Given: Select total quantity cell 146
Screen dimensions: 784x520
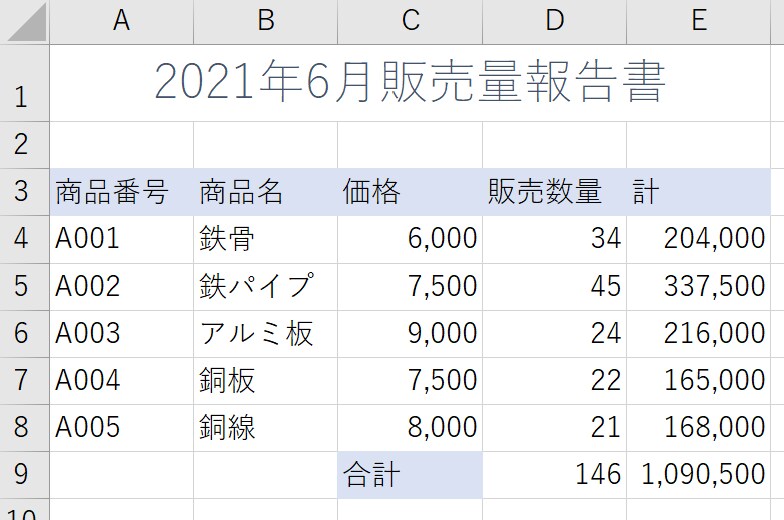Looking at the screenshot, I should pos(554,474).
